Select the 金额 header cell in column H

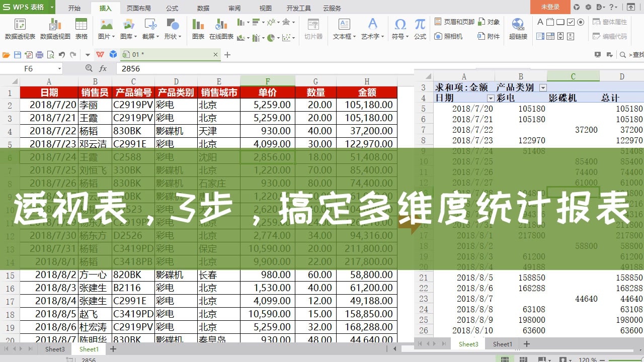(367, 93)
